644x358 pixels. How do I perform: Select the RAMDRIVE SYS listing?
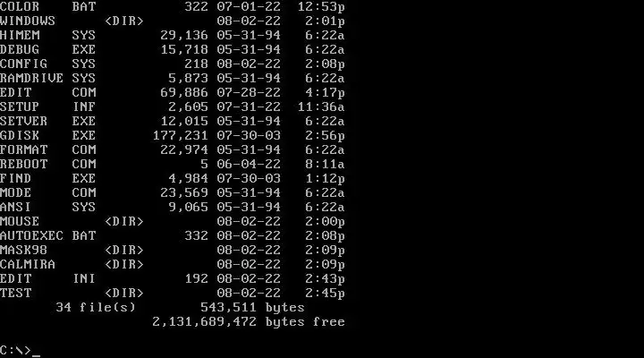(173, 78)
